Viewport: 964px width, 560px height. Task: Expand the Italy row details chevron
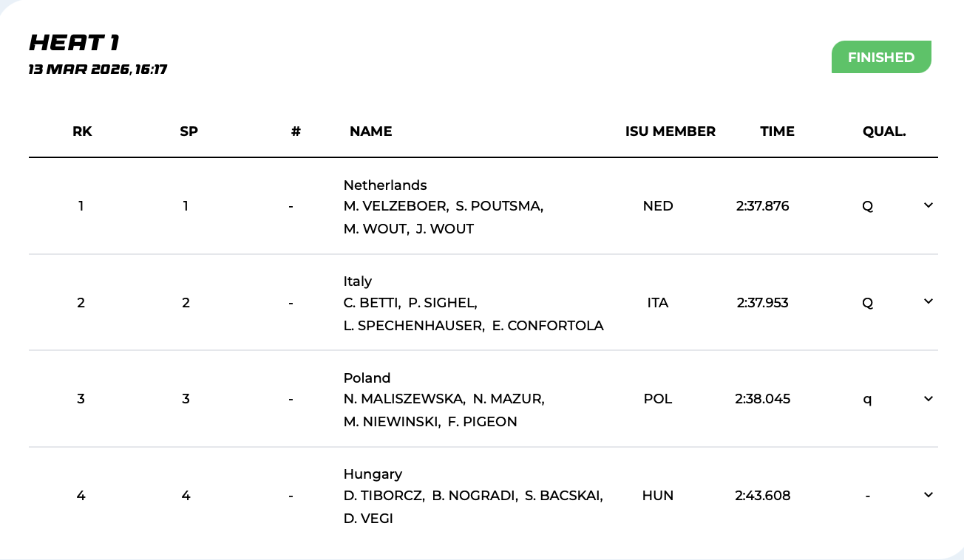929,301
